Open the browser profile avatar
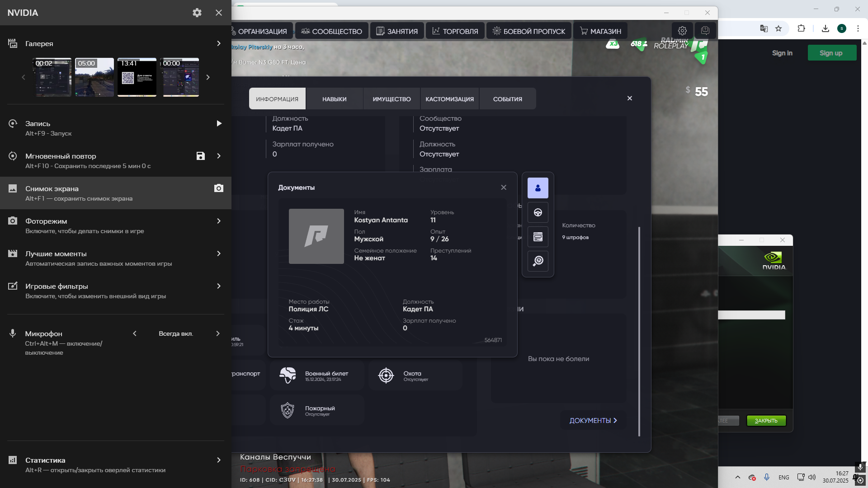The image size is (868, 488). click(x=842, y=28)
